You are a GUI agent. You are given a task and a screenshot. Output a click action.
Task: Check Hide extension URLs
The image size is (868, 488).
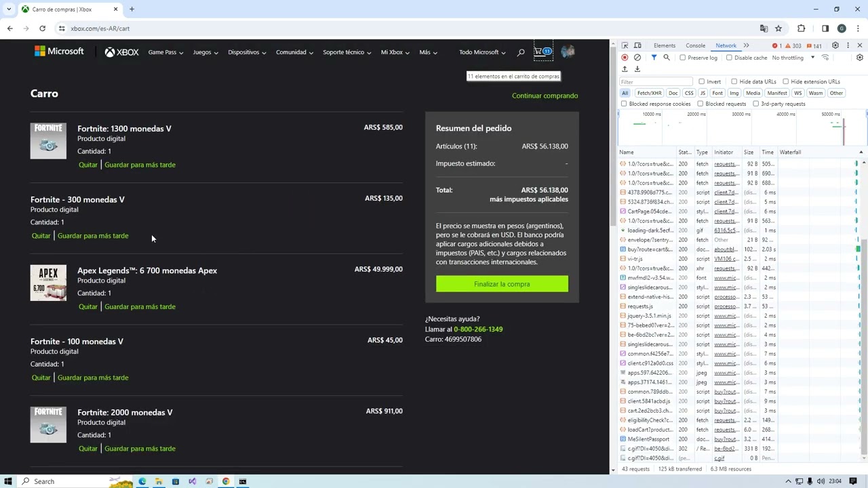pyautogui.click(x=786, y=81)
